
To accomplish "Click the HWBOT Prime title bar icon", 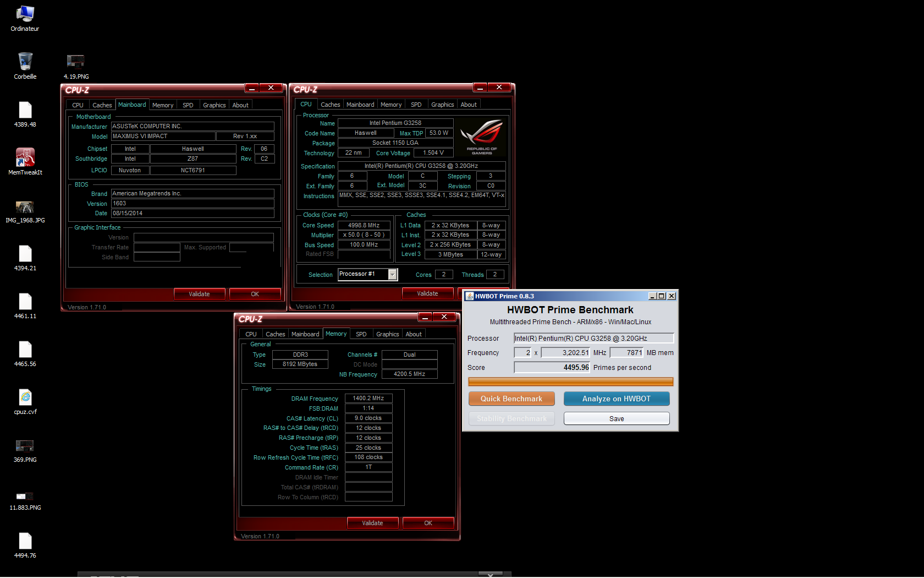I will (470, 296).
